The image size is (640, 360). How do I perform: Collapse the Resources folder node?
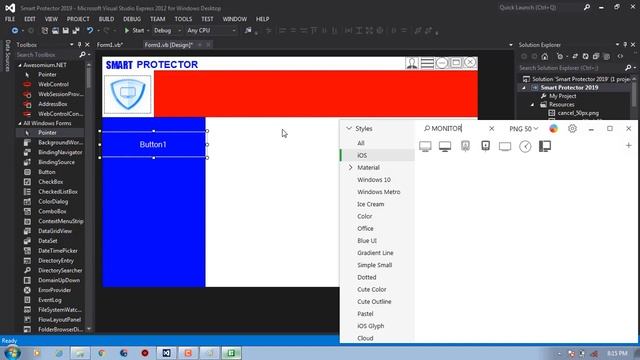coord(532,105)
